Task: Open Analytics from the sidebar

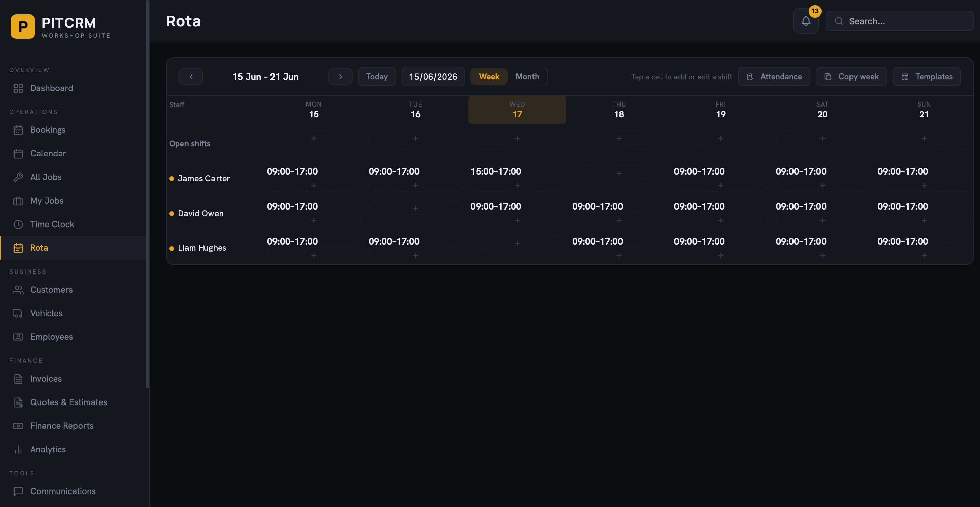Action: 73,450
